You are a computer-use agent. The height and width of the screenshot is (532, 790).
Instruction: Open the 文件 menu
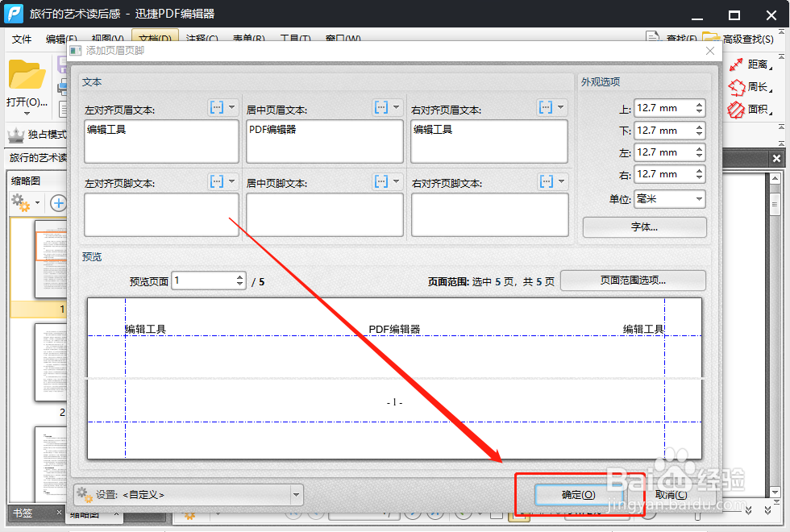pos(22,39)
